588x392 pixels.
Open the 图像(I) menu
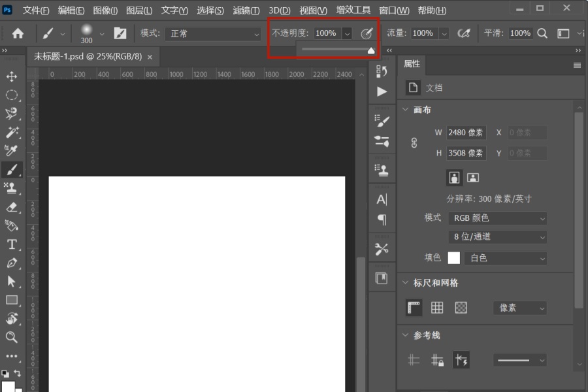(105, 10)
